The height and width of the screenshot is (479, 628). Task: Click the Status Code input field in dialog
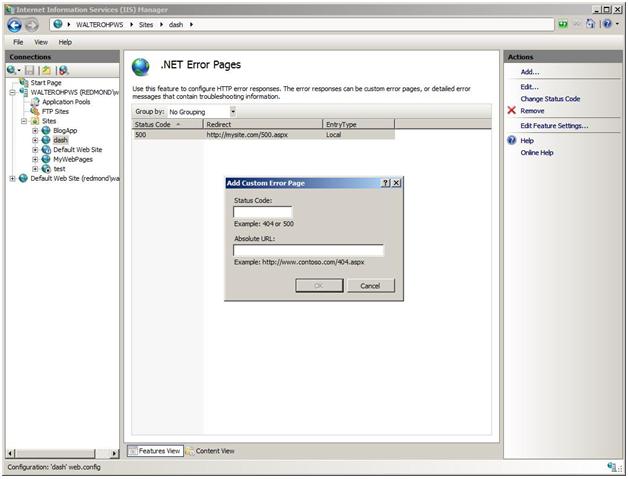pyautogui.click(x=263, y=212)
